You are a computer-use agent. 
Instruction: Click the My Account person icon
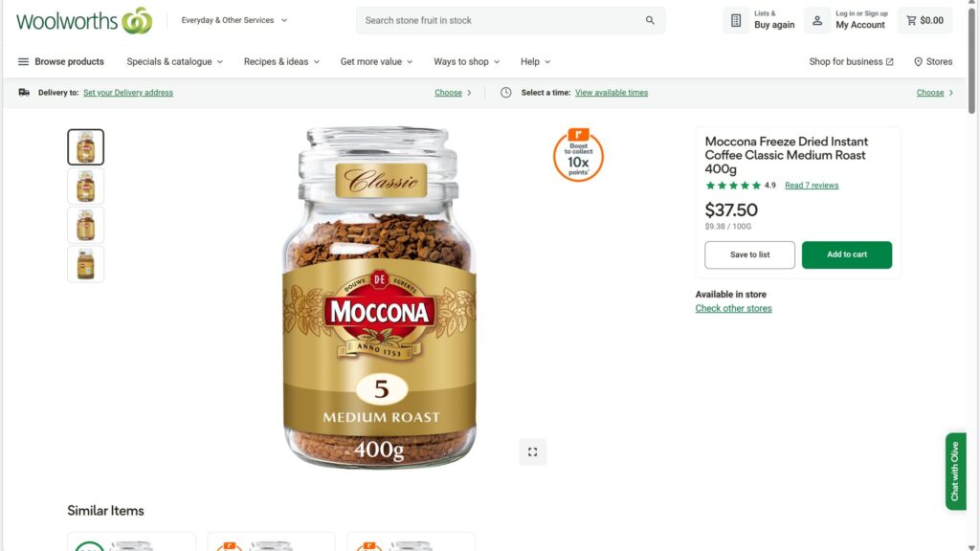coord(818,20)
